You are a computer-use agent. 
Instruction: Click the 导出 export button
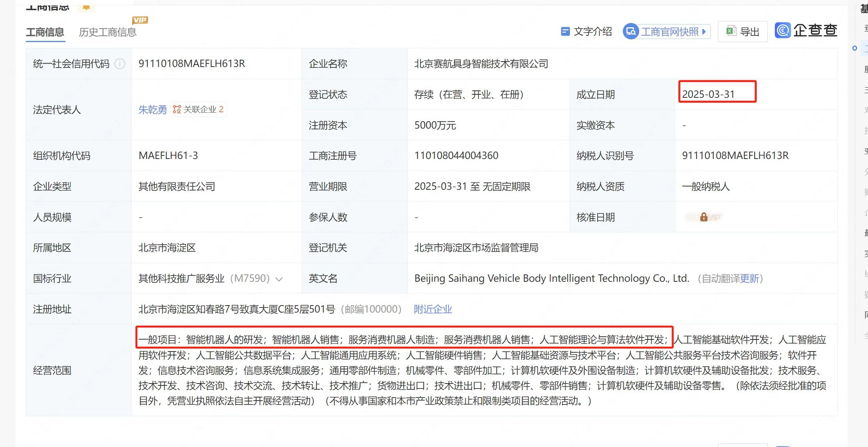click(x=742, y=32)
